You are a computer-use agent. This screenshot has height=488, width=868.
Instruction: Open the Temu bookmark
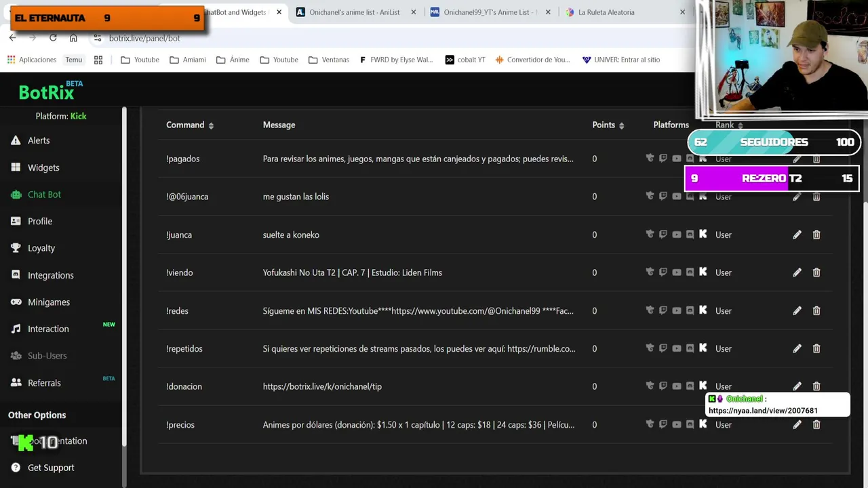coord(74,60)
